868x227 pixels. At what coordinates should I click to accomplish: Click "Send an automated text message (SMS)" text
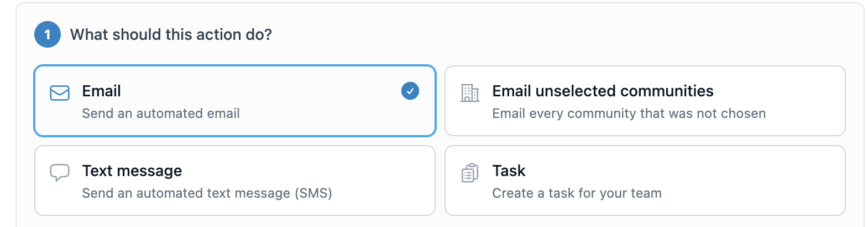(207, 193)
